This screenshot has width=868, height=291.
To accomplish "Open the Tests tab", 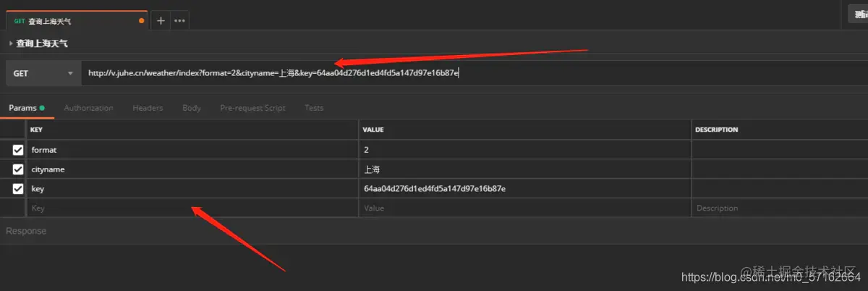I will click(314, 108).
